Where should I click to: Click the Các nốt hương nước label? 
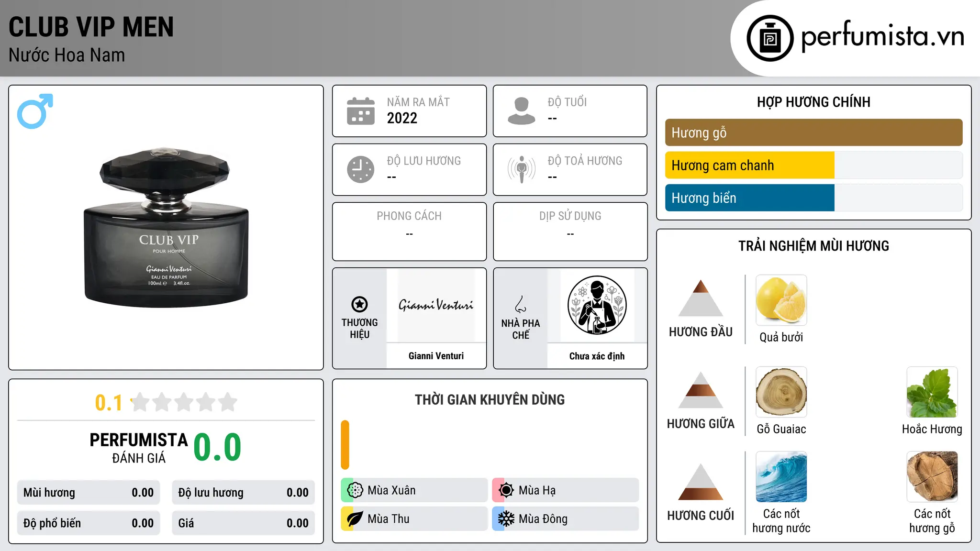pos(781,521)
